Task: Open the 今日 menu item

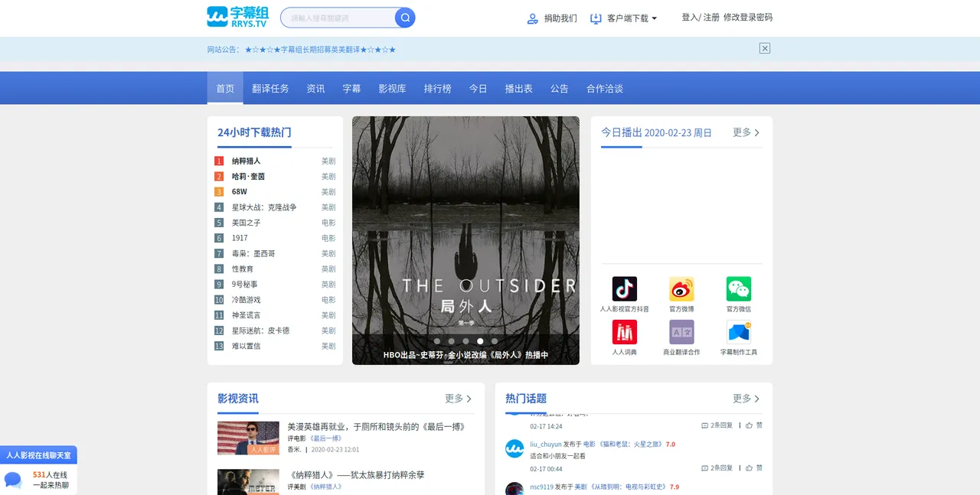Action: 478,89
